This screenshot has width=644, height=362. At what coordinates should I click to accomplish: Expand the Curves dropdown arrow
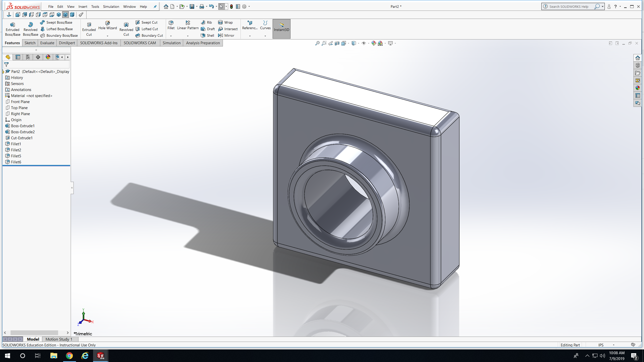click(265, 36)
